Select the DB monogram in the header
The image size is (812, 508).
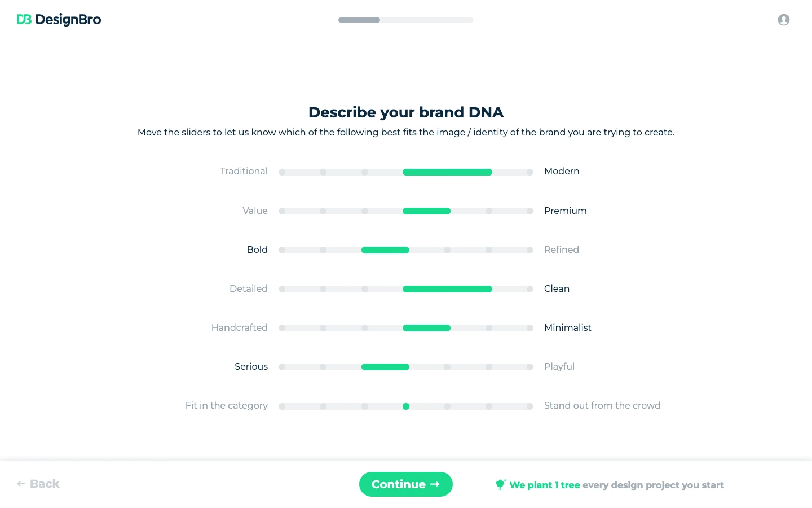(23, 19)
